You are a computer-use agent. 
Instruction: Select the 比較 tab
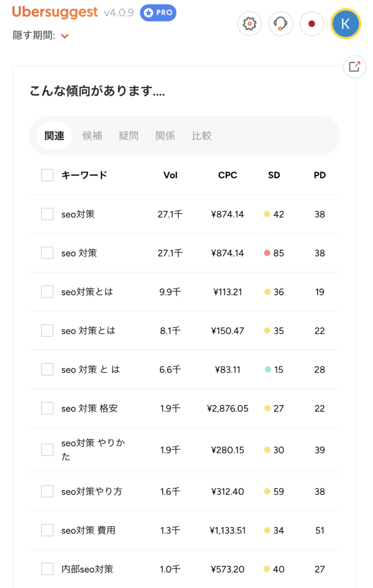click(x=202, y=136)
